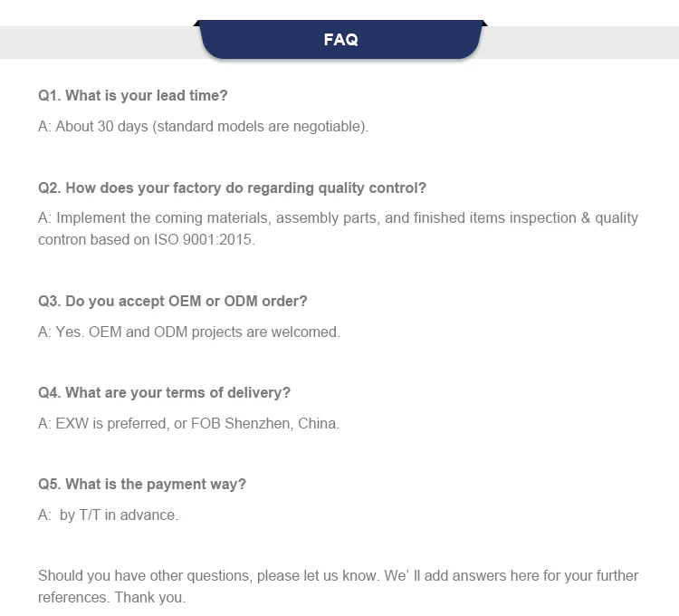This screenshot has height=616, width=679.
Task: Click the ISO 9001:2015 answer line
Action: (x=146, y=240)
